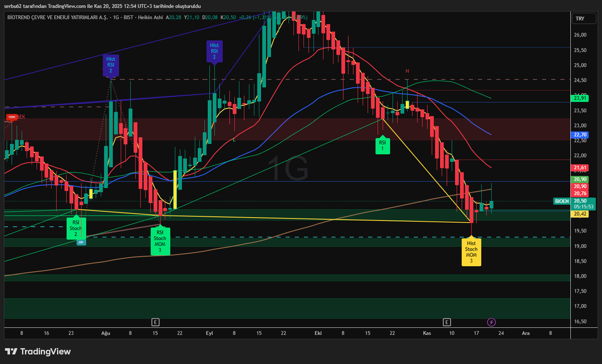Image resolution: width=602 pixels, height=364 pixels.
Task: Select the Hist RSI 2 label before Ağu
Action: pos(110,65)
